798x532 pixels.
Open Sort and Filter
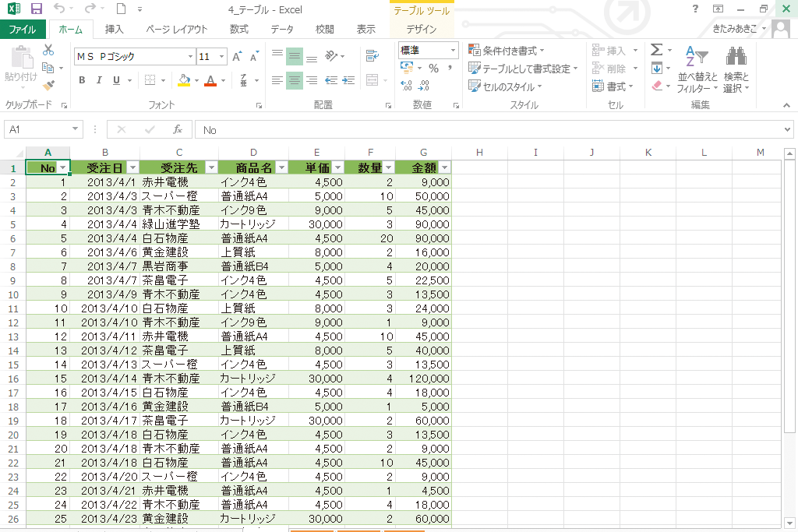click(697, 69)
